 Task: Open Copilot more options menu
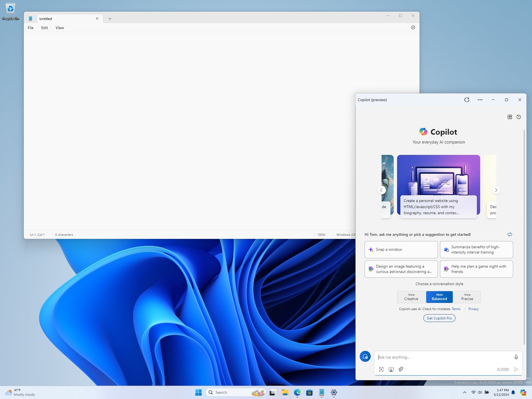coord(480,100)
